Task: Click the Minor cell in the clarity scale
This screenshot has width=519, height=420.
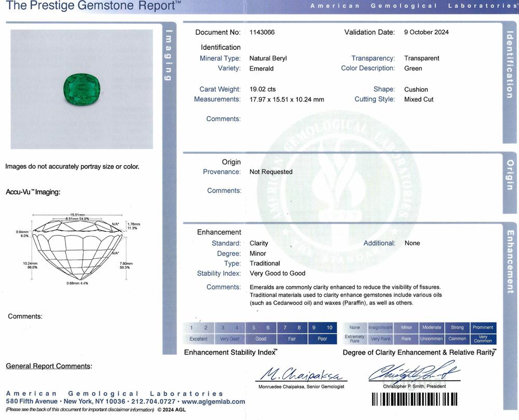Action: [x=406, y=327]
